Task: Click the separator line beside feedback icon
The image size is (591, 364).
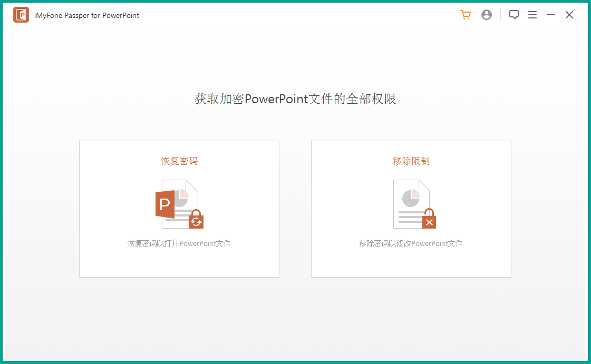Action: tap(501, 15)
